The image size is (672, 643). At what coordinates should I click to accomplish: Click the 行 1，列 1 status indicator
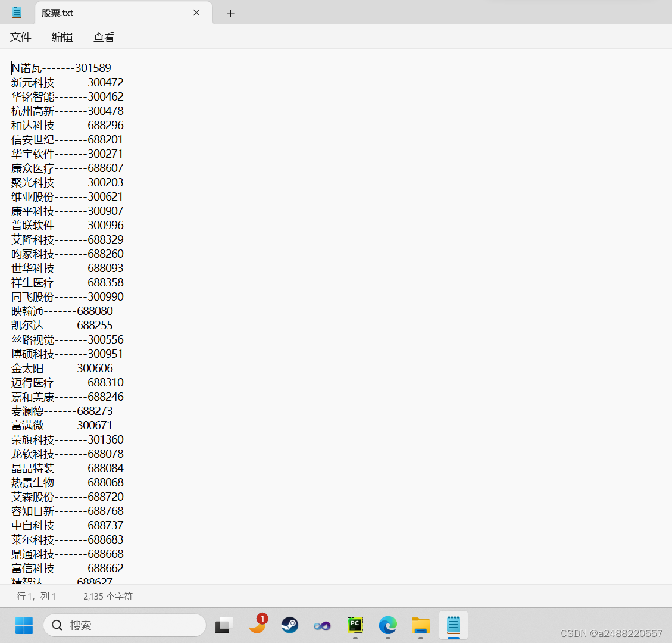point(36,596)
